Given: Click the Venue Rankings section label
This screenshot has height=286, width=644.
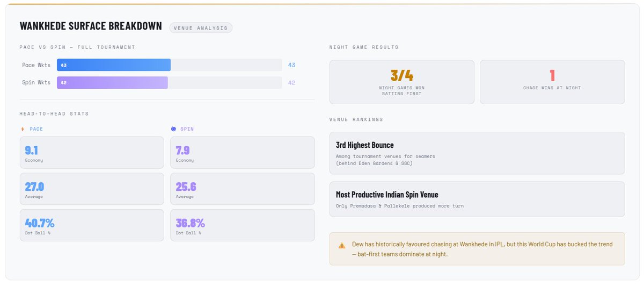Looking at the screenshot, I should (x=356, y=119).
